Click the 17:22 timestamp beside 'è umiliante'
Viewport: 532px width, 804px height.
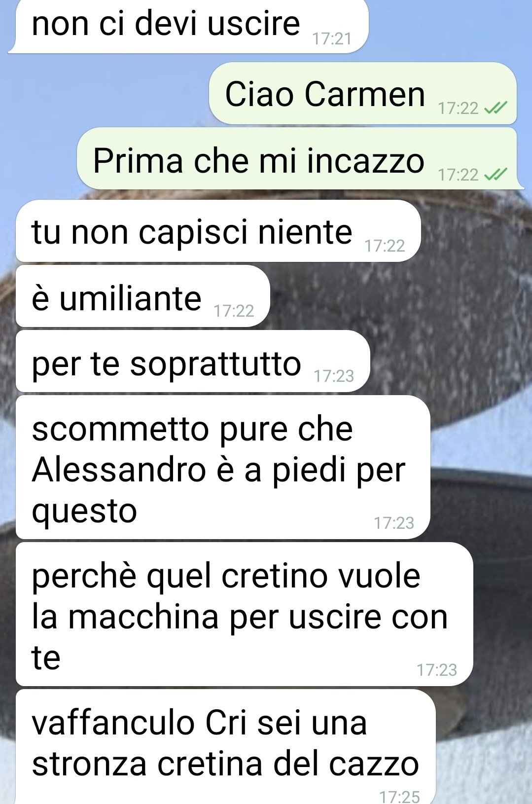(234, 311)
